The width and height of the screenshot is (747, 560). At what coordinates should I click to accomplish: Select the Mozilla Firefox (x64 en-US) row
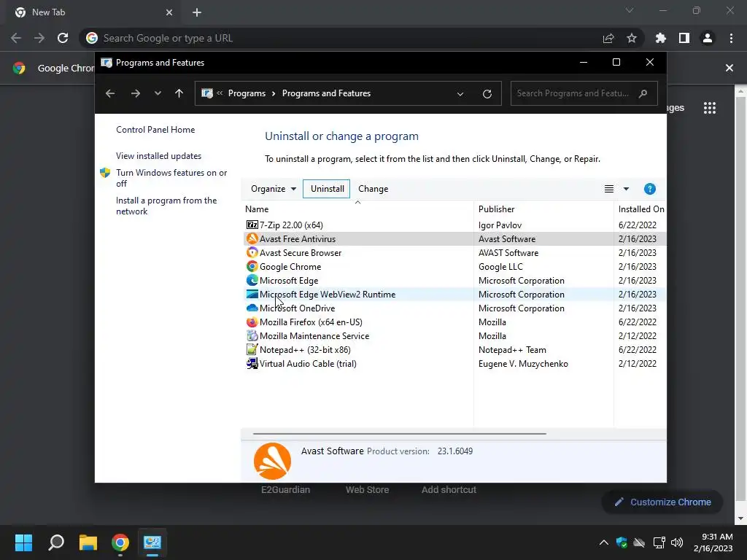(x=454, y=322)
